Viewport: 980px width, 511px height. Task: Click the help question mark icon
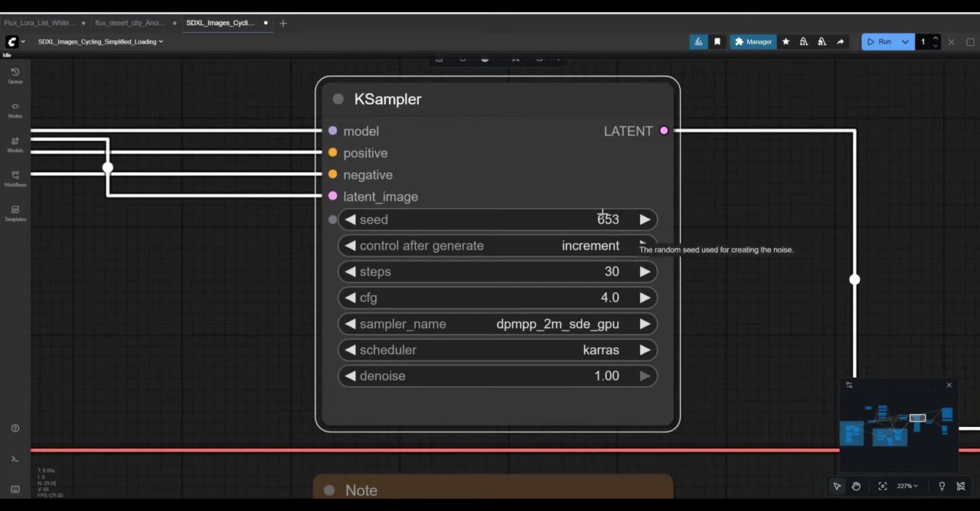pos(15,428)
